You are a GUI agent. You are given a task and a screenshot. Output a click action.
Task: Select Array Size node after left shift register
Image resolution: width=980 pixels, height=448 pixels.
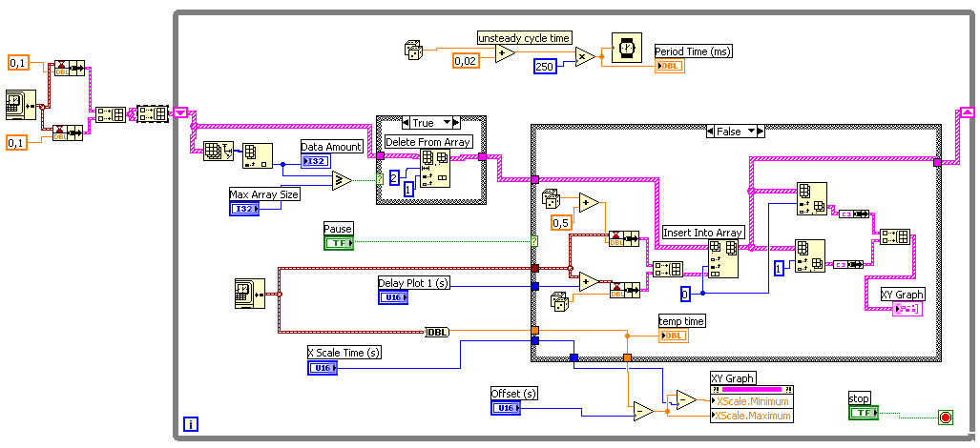pos(217,152)
